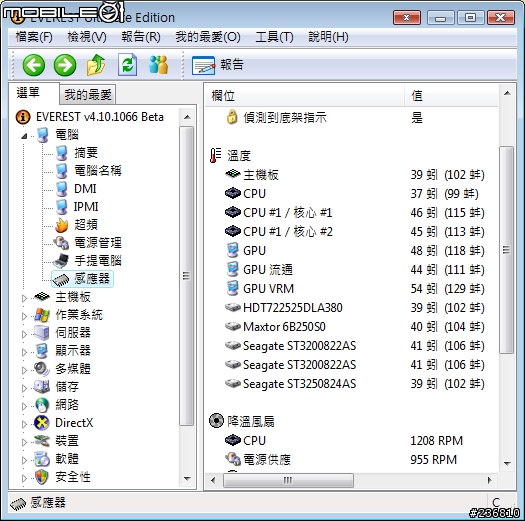Select the Maxtor 6B250S0 drive row
The height and width of the screenshot is (521, 525).
pyautogui.click(x=352, y=327)
